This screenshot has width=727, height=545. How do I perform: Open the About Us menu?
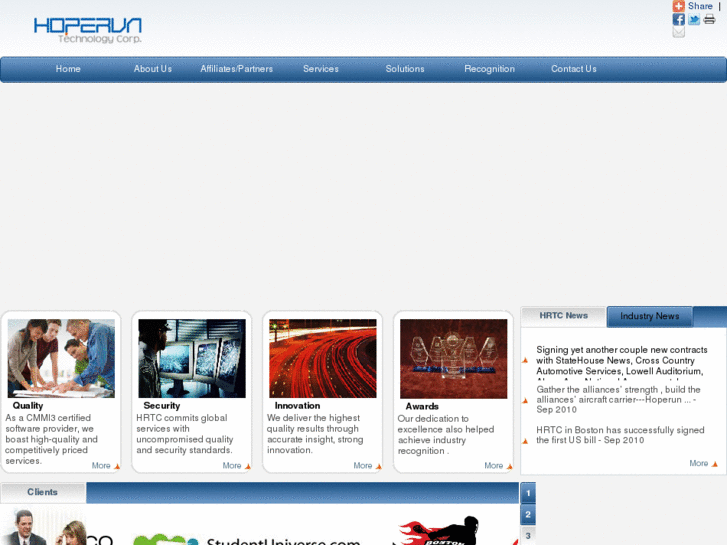[153, 69]
